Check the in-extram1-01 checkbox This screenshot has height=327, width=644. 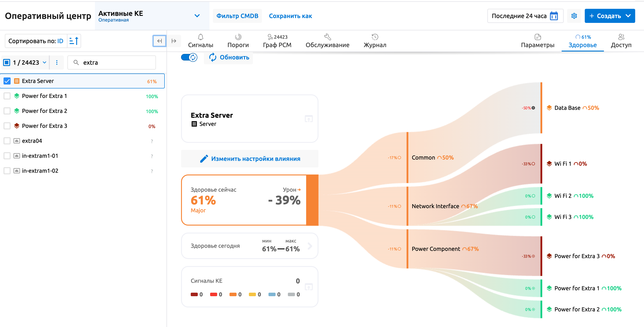coord(7,156)
